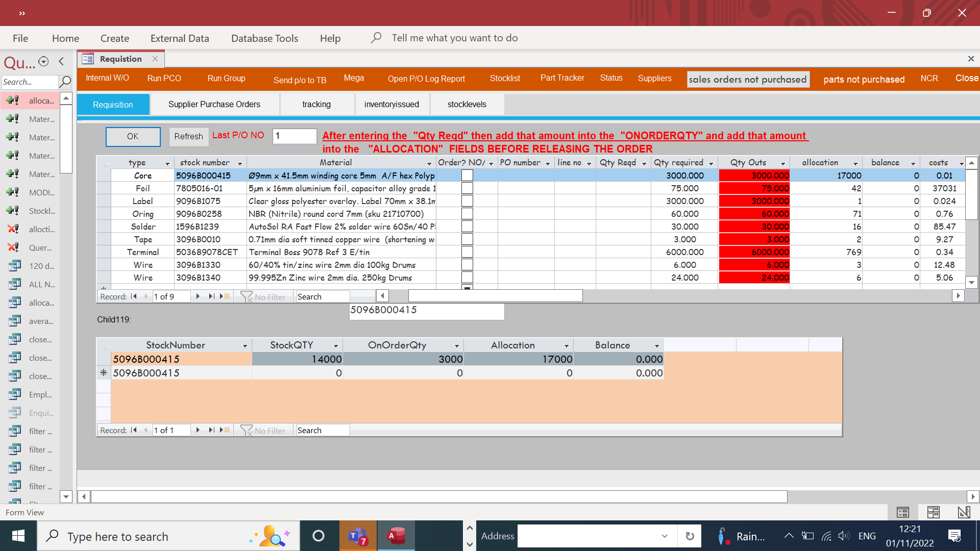
Task: Switch to Supplier Purchase Orders tab
Action: point(214,104)
